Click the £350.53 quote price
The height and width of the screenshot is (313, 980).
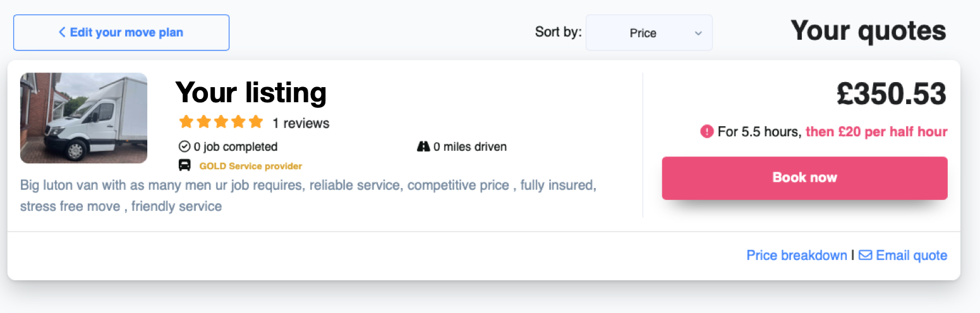point(891,94)
